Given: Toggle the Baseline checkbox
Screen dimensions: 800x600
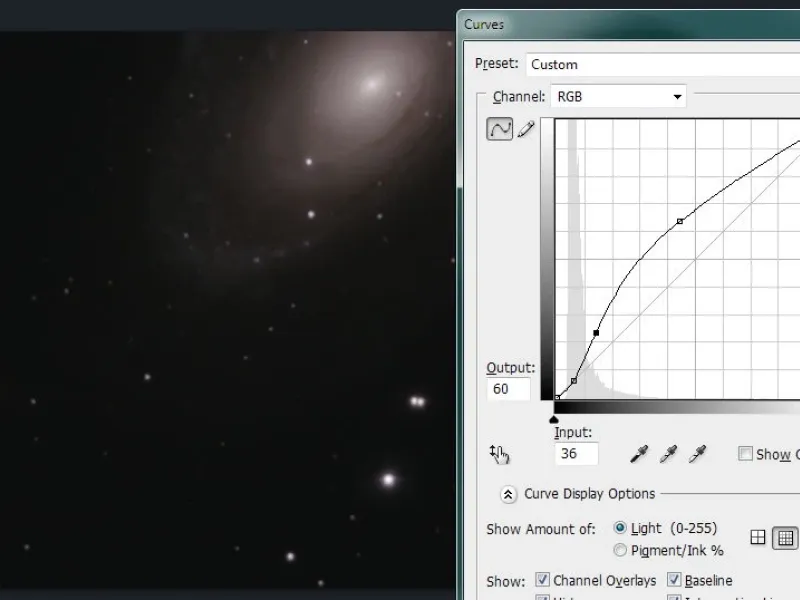Looking at the screenshot, I should coord(675,580).
